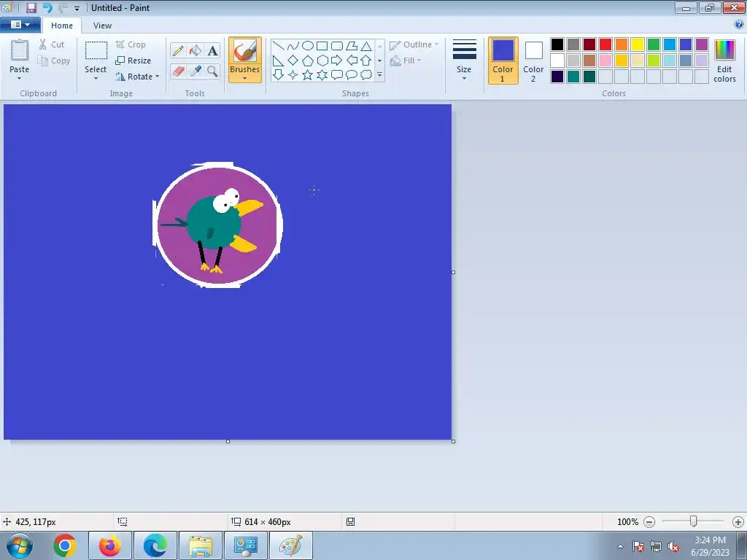The image size is (747, 560).
Task: Choose the Right arrow shape
Action: pyautogui.click(x=337, y=61)
